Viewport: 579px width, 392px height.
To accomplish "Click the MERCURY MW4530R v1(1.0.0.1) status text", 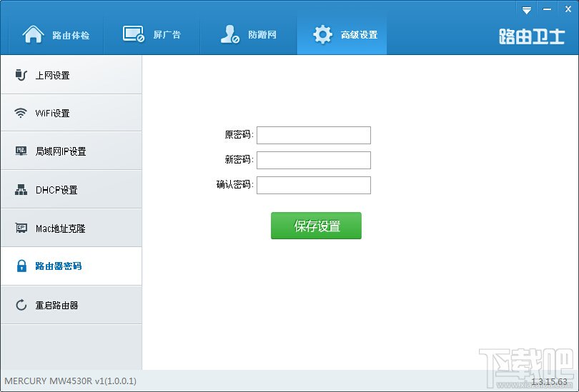I will (70, 381).
